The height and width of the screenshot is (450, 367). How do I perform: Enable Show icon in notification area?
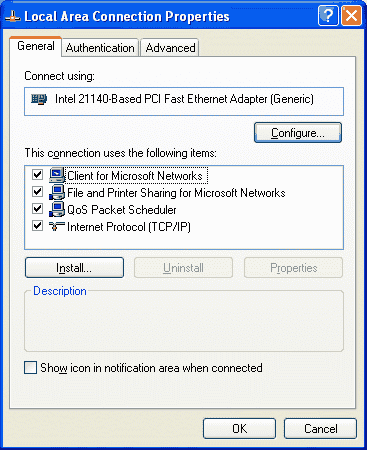pos(30,368)
